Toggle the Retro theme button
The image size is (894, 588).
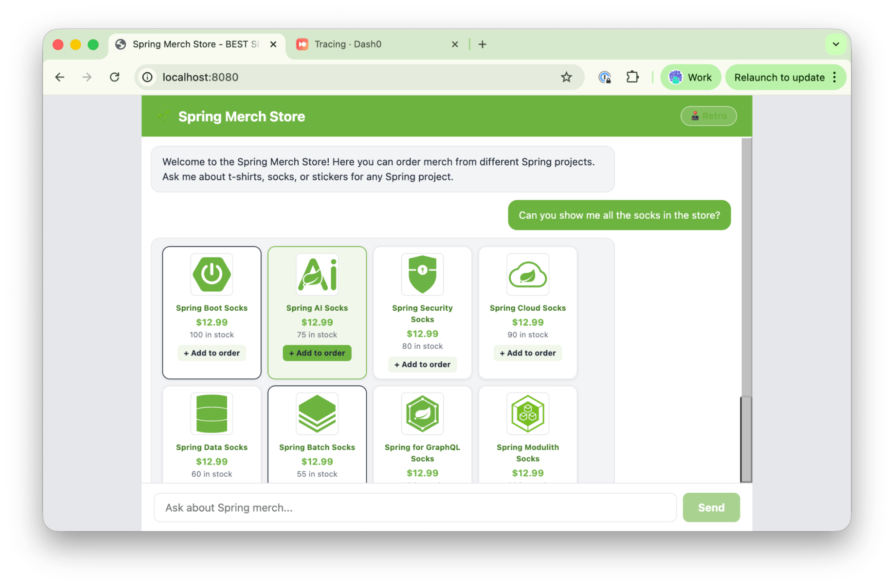pyautogui.click(x=708, y=116)
